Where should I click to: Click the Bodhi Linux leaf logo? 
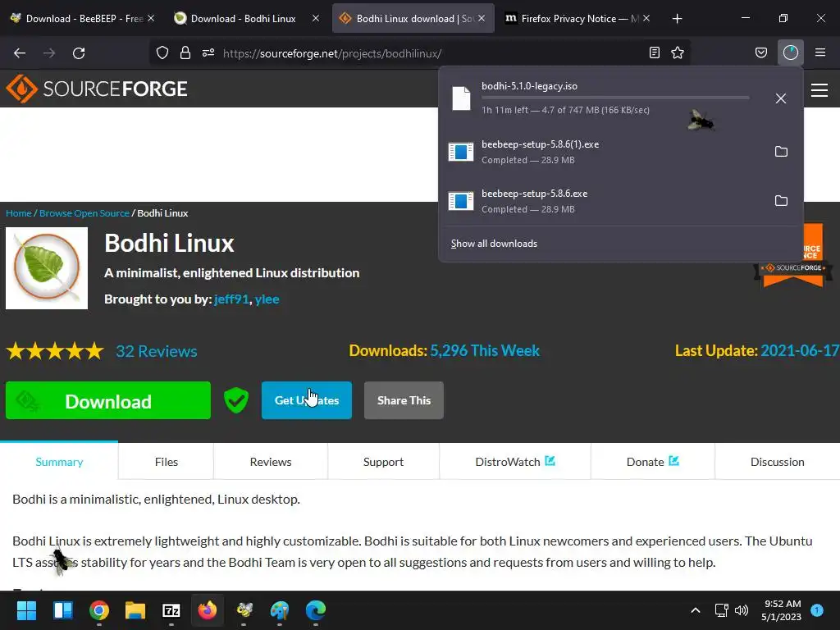pos(47,268)
